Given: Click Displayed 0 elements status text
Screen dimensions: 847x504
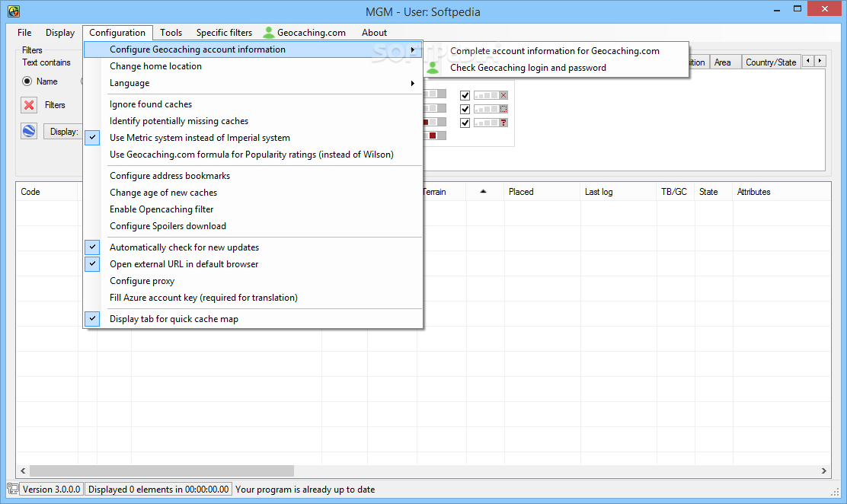Looking at the screenshot, I should [x=158, y=490].
